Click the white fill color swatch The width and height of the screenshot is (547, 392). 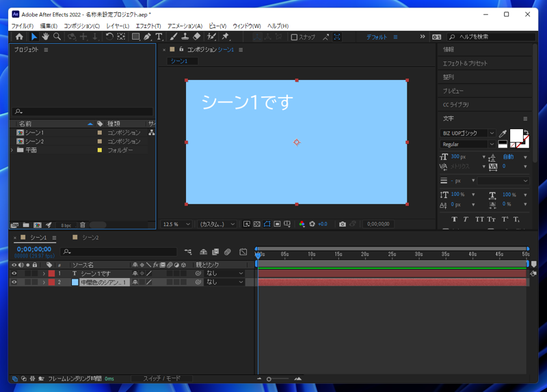[x=516, y=135]
